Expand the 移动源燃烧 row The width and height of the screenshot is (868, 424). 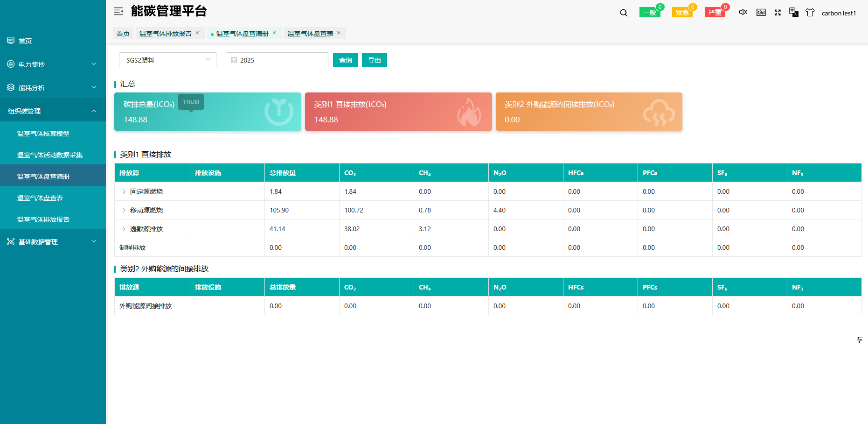[124, 210]
